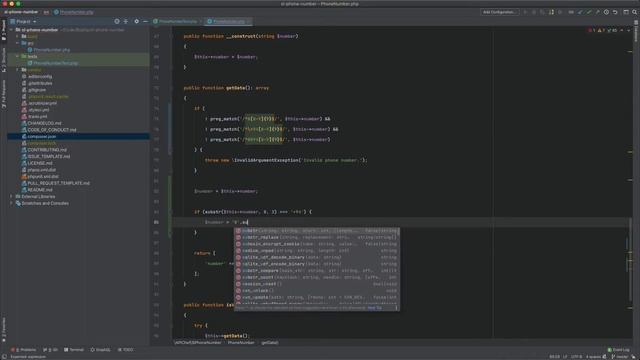Hide the Project panel with minus icon
This screenshot has width=640, height=360.
pyautogui.click(x=145, y=21)
